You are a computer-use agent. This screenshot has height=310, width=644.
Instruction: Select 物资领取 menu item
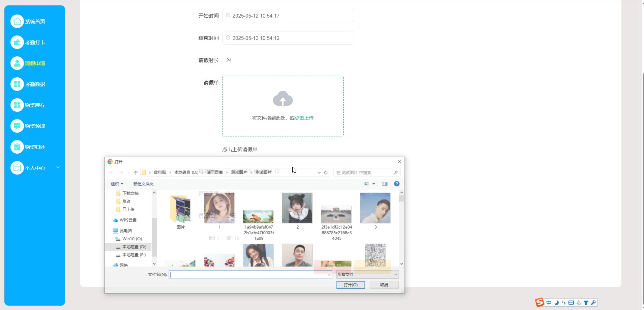35,126
